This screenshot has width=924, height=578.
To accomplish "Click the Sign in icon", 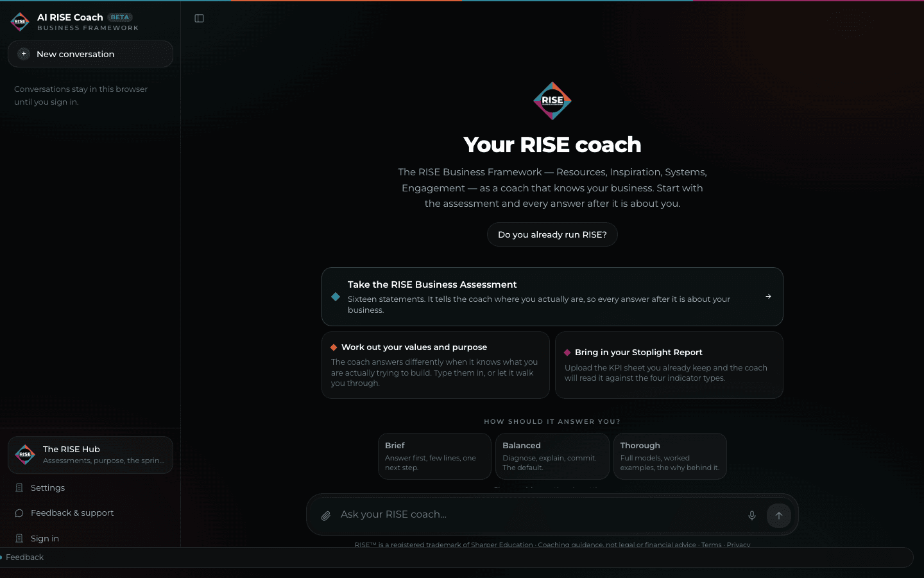I will coord(19,538).
